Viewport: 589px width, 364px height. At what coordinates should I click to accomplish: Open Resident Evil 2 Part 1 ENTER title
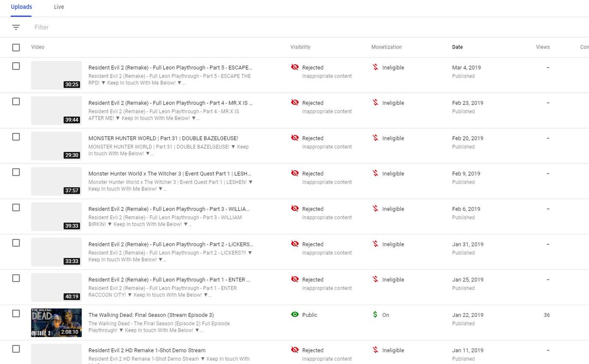[170, 280]
